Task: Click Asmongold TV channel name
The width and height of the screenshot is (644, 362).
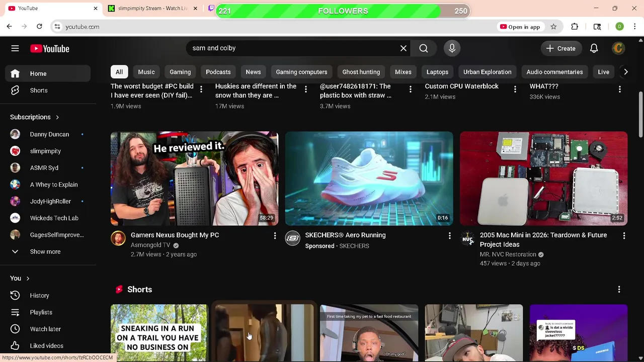Action: (x=150, y=245)
